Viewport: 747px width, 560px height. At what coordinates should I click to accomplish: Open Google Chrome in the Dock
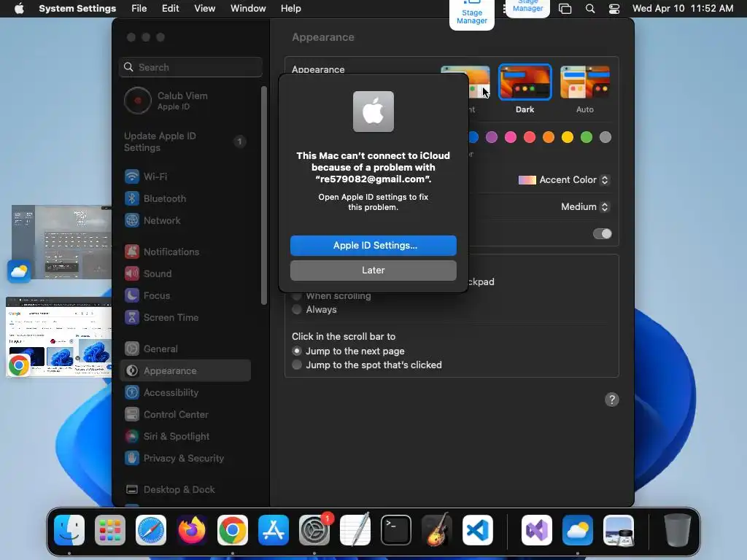click(x=233, y=530)
